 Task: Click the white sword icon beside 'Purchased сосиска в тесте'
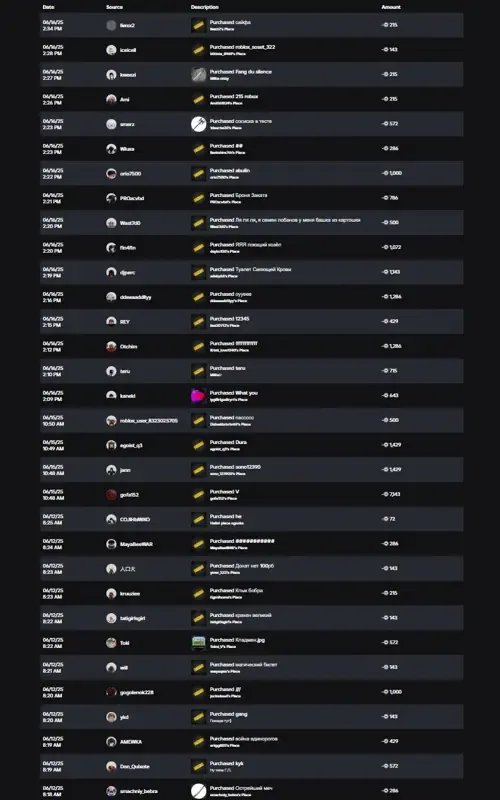click(x=198, y=124)
